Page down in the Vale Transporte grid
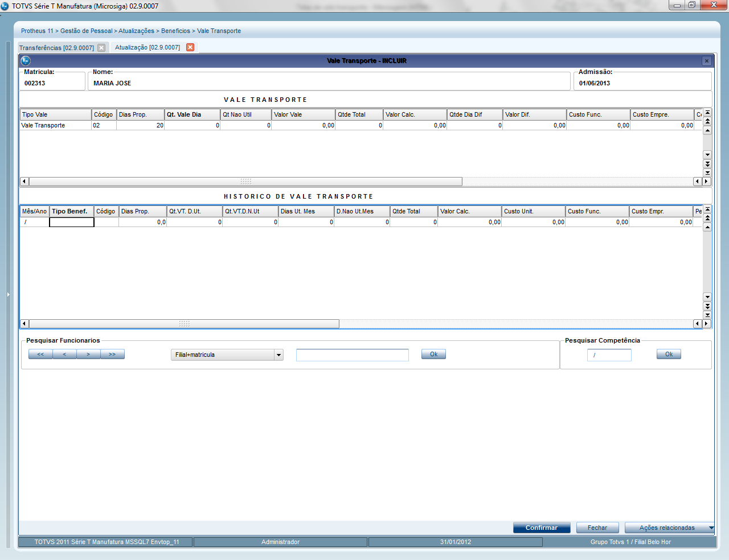Viewport: 729px width, 560px height. pyautogui.click(x=707, y=164)
